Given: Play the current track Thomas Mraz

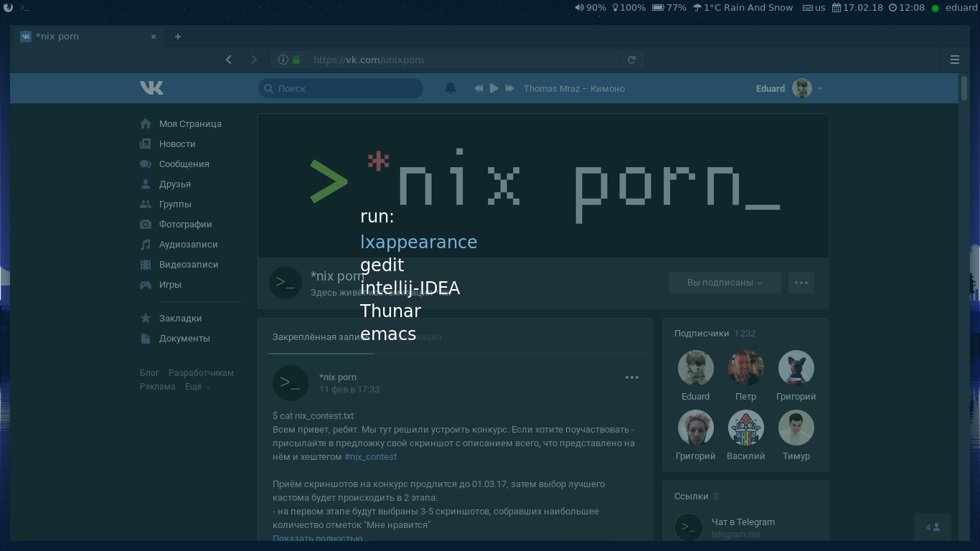Looking at the screenshot, I should (494, 88).
